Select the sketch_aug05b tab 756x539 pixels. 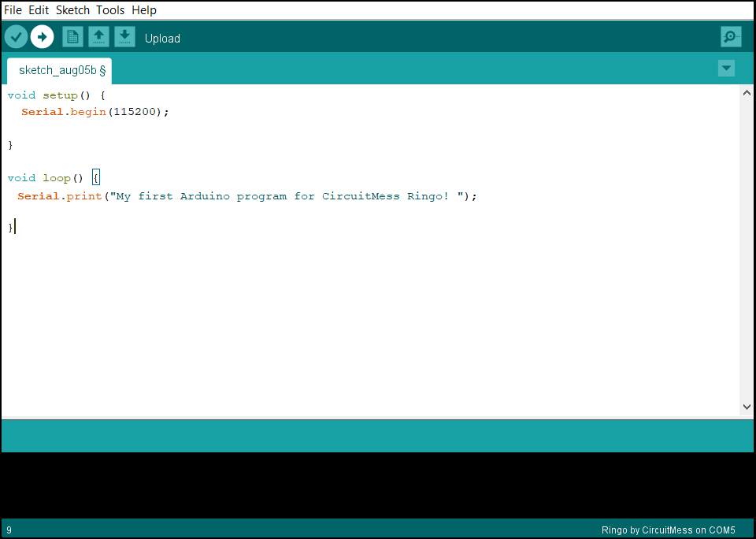(x=59, y=70)
